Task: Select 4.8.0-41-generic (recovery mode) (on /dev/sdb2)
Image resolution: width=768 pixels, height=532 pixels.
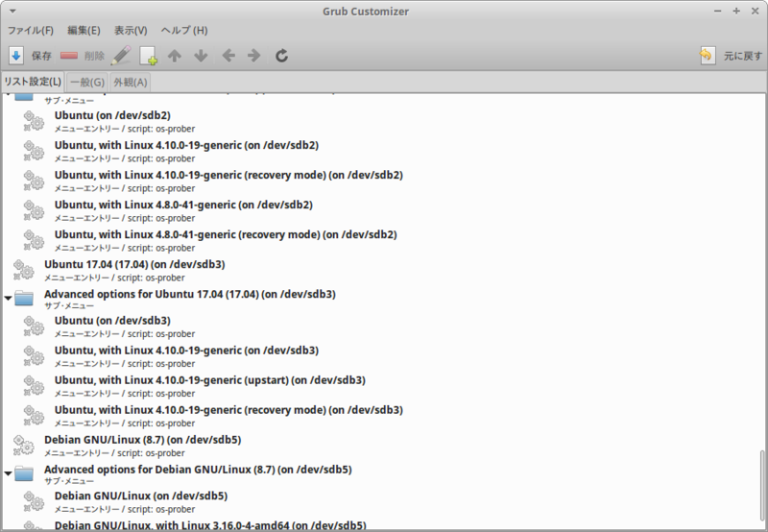Action: pyautogui.click(x=226, y=234)
